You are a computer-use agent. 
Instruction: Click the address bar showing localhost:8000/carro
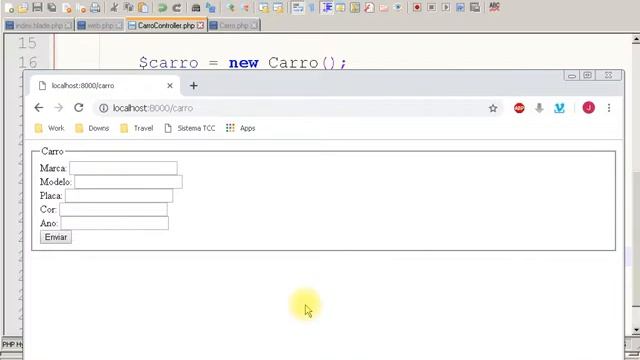point(298,108)
